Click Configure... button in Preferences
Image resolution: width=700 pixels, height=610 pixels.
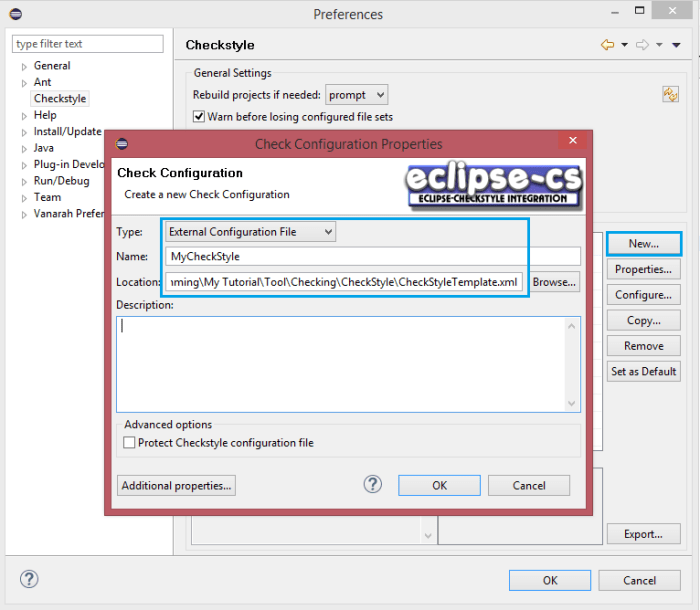coord(644,295)
